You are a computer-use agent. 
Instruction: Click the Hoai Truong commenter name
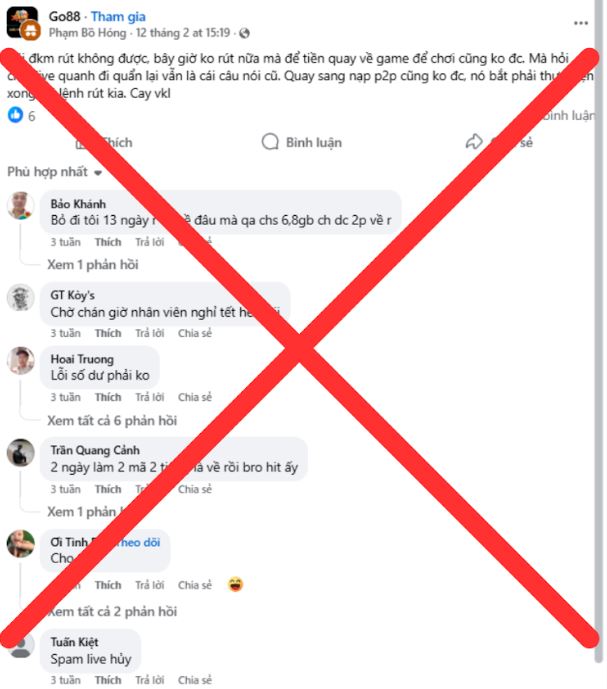click(x=82, y=359)
